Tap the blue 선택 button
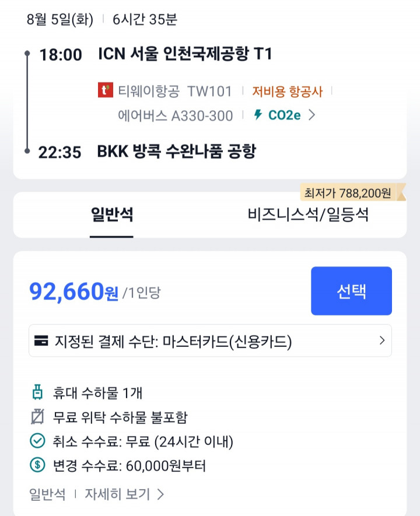This screenshot has width=420, height=516. click(x=351, y=291)
